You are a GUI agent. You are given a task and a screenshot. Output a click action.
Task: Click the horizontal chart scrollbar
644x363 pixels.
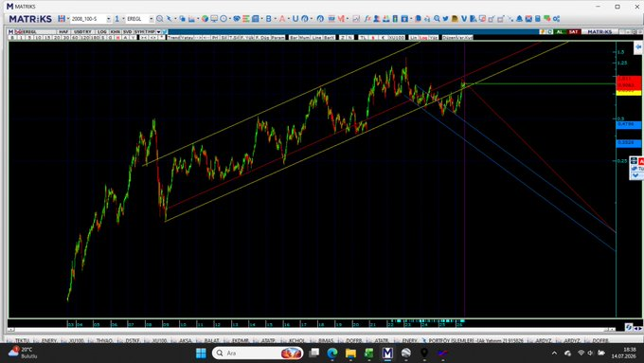click(311, 329)
